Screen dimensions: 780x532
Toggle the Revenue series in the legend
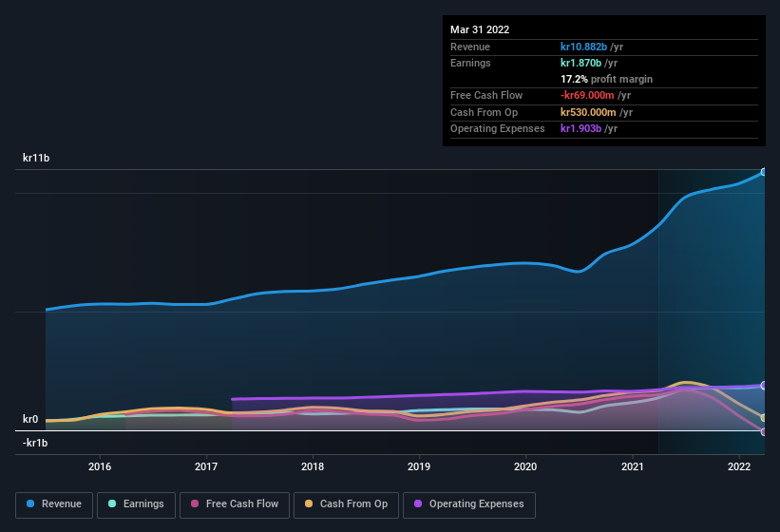(54, 504)
